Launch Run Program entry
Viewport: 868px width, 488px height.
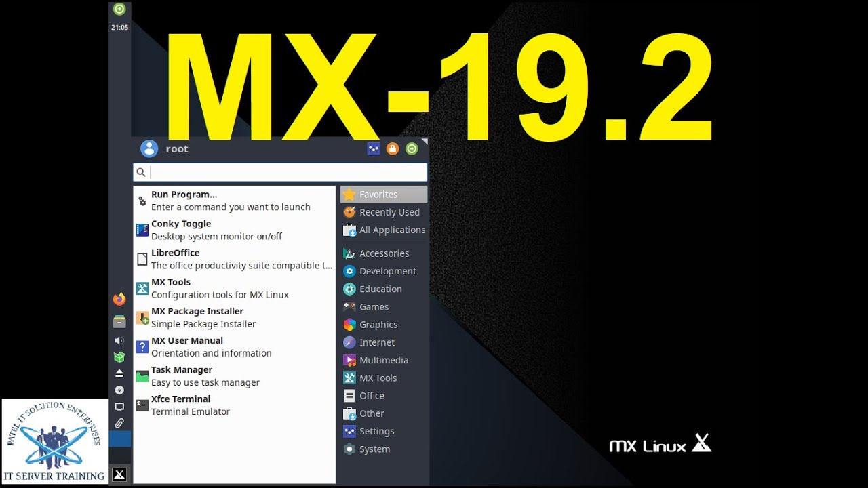(x=234, y=201)
